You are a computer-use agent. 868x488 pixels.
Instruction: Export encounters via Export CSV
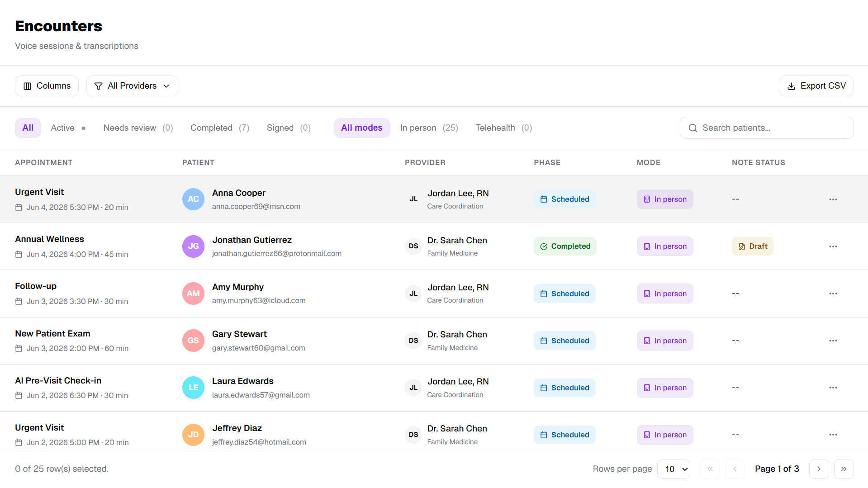[816, 86]
